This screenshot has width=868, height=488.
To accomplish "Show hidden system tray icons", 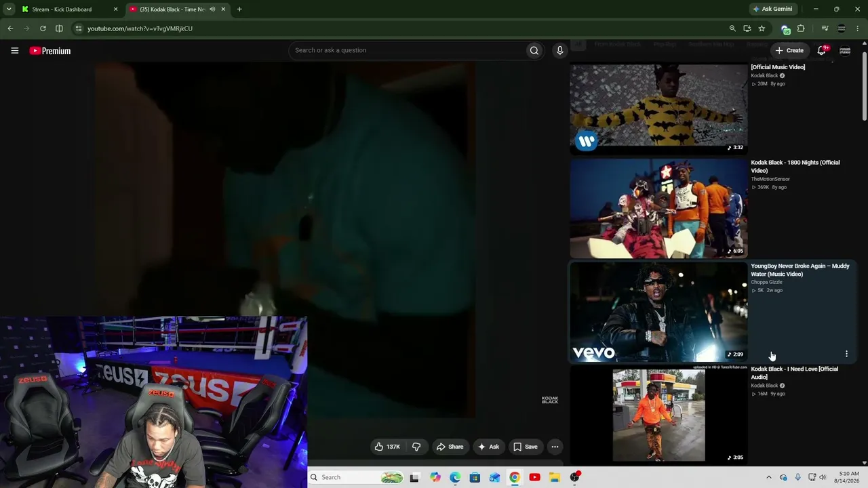I will click(x=769, y=477).
